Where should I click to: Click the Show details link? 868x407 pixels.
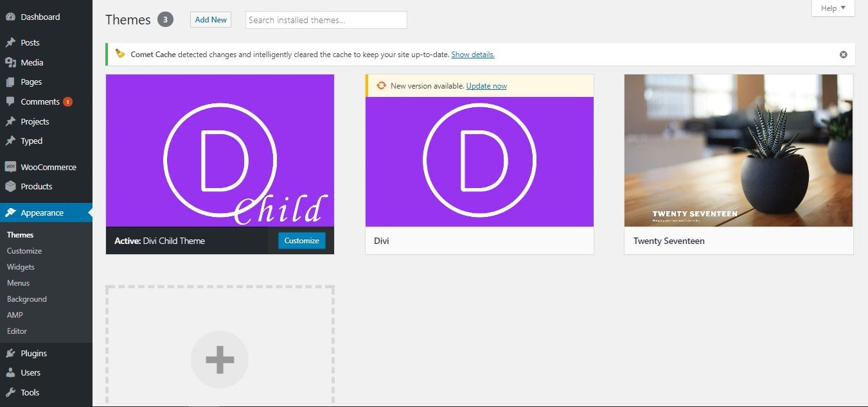pyautogui.click(x=473, y=55)
